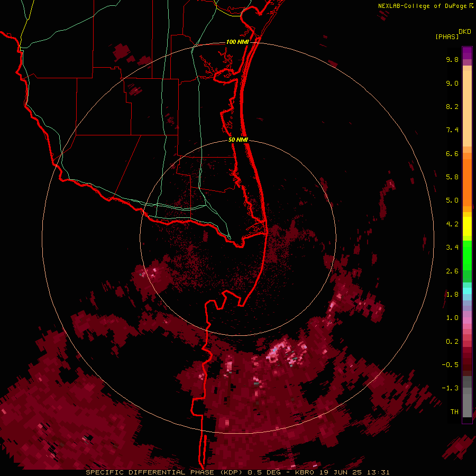Pick the yellow band of the color bar
This screenshot has height=476, width=476.
pos(467,226)
